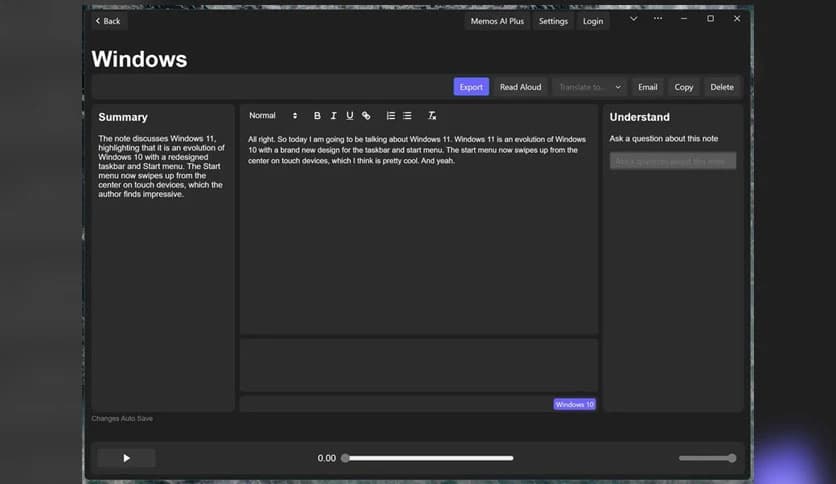Click the title bar chevron down arrow
Screen dimensions: 836x484
632,19
